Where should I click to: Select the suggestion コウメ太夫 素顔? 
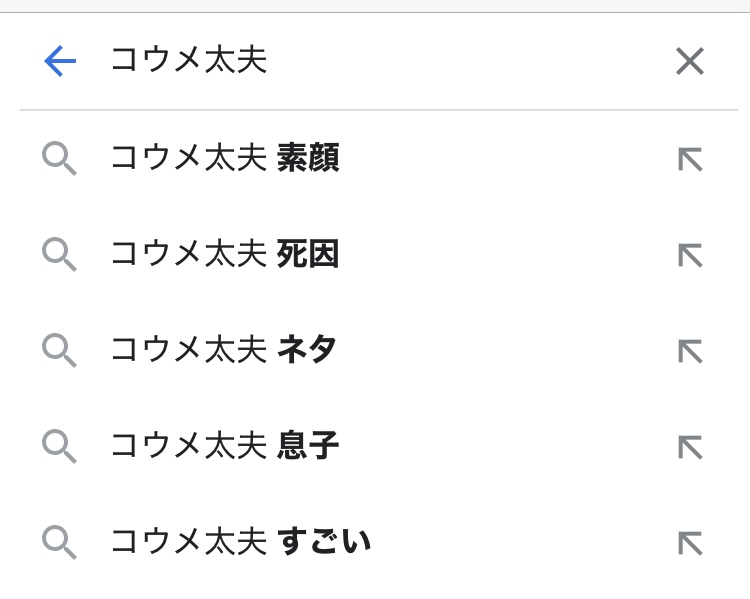pos(224,159)
